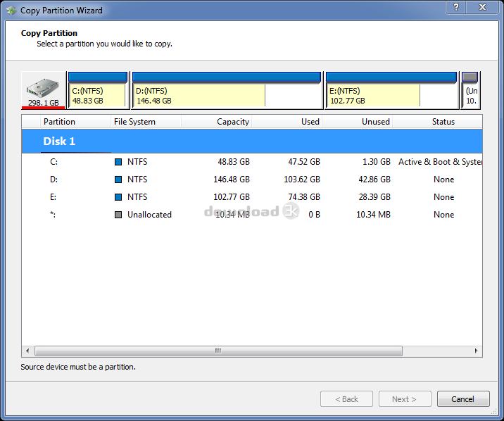Click the gray Unallocated square icon
This screenshot has height=421, width=504.
tap(118, 215)
